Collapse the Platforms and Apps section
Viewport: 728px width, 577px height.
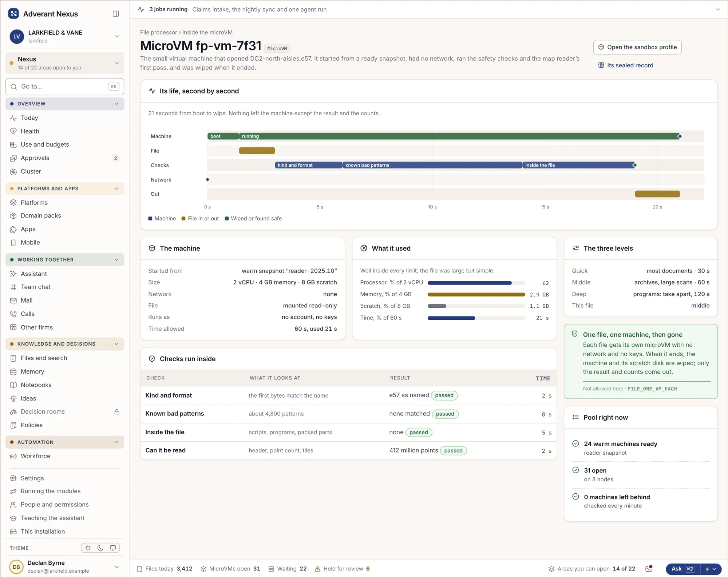[x=65, y=188]
